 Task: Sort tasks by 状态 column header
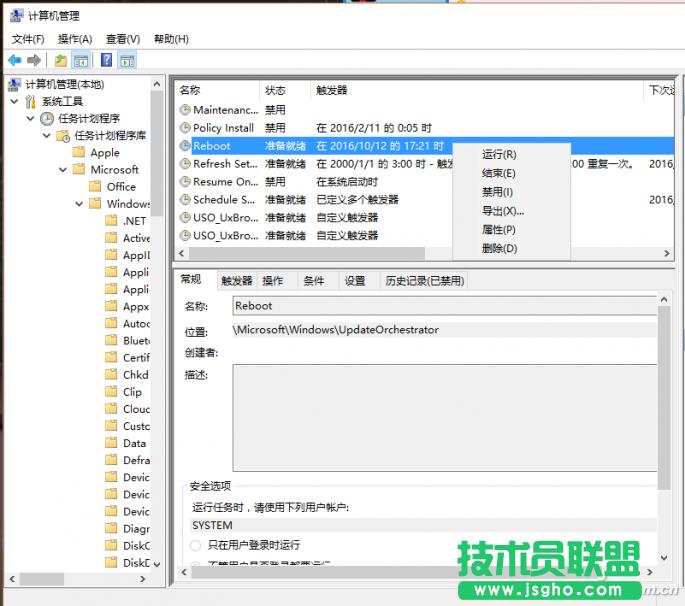(x=275, y=90)
